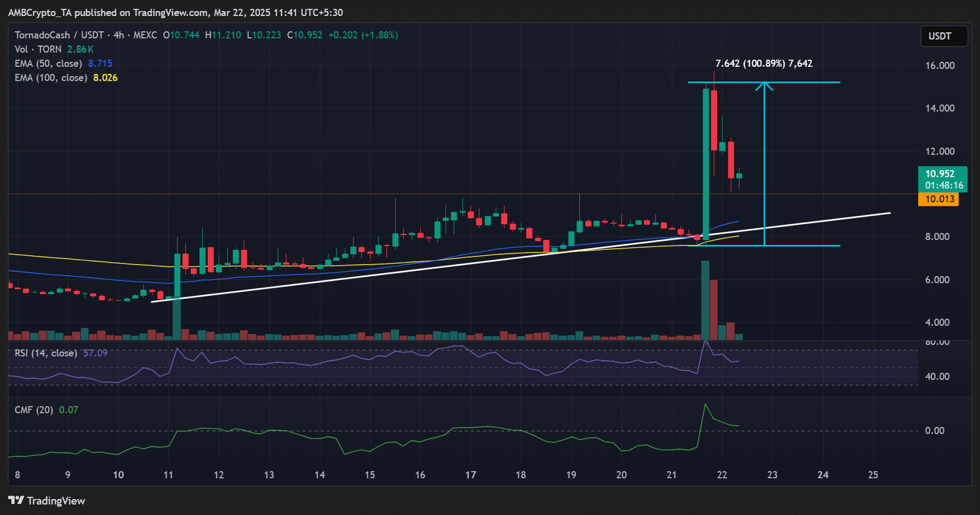Click the 7.642 (100.89%) measurement label
The image size is (980, 515).
click(x=763, y=64)
